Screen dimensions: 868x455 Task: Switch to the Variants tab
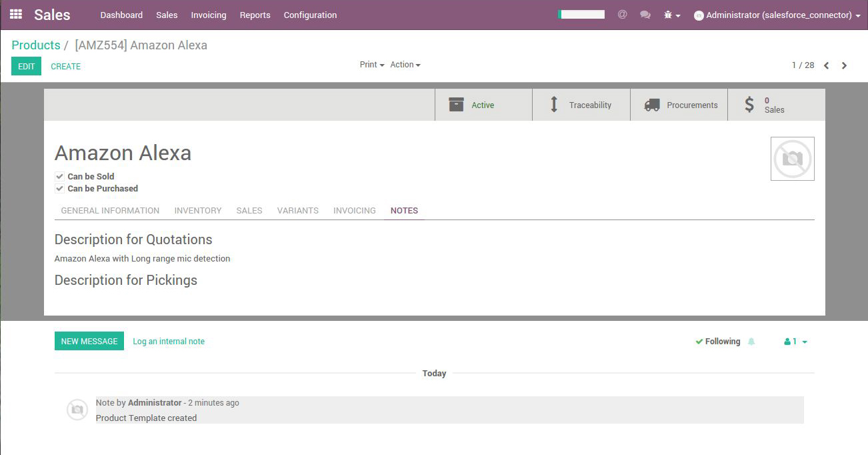pos(298,211)
